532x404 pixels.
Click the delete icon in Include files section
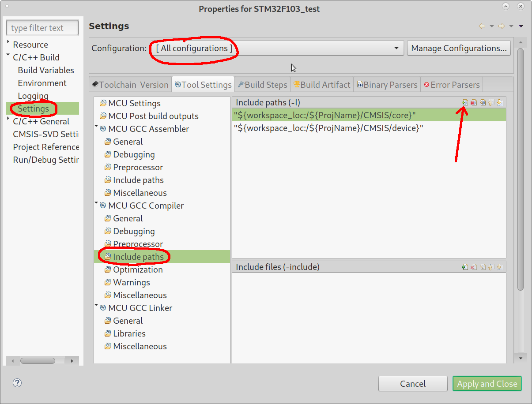point(473,267)
